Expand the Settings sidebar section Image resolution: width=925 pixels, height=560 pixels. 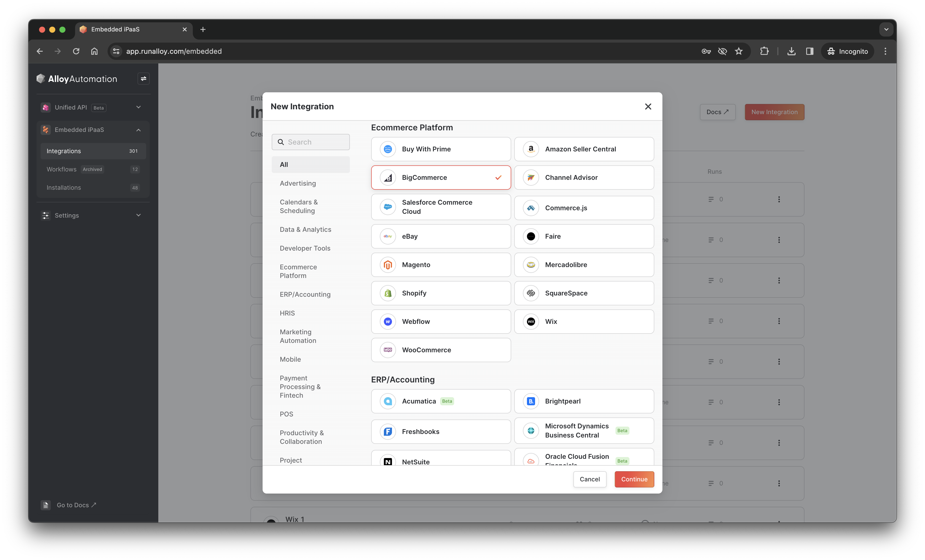pos(139,215)
